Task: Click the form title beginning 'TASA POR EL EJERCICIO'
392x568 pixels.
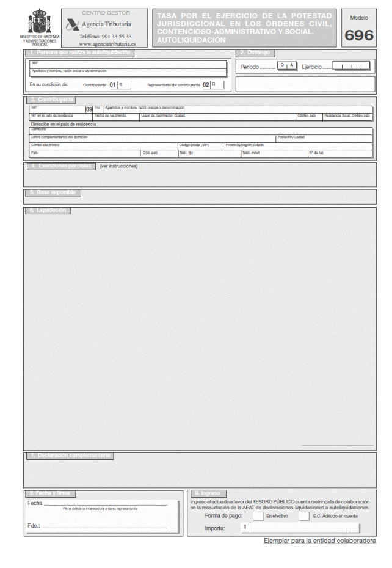Action: 245,28
